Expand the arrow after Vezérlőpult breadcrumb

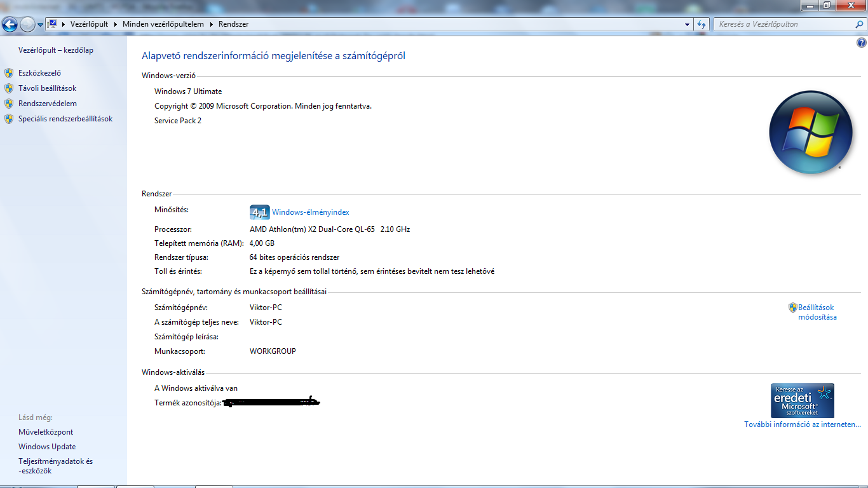click(x=116, y=24)
